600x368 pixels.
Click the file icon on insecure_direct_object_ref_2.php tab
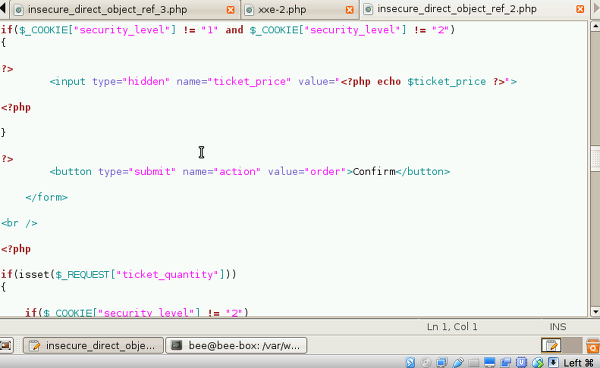tap(368, 9)
